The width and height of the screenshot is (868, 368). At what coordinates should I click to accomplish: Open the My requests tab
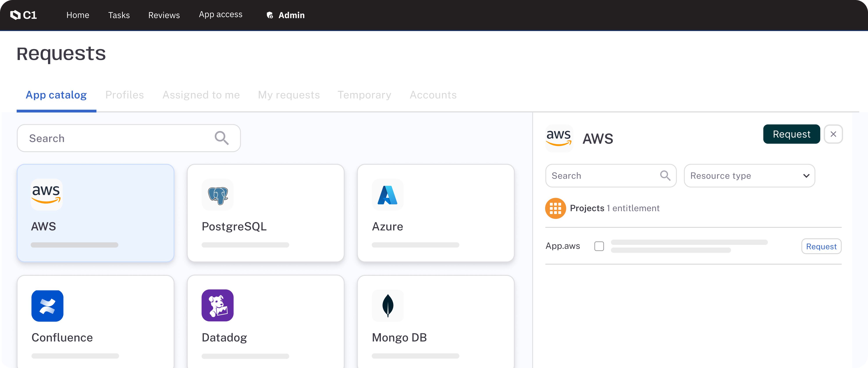(x=288, y=95)
